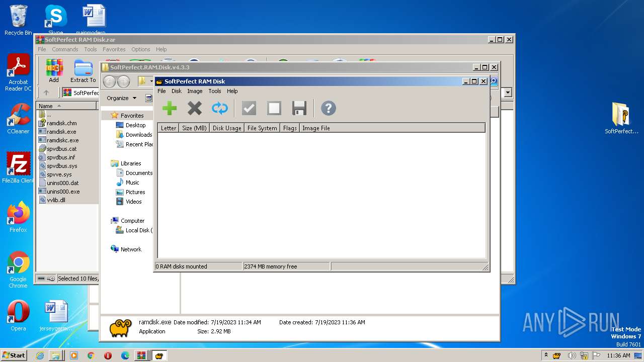Click the floppy Save image icon
Image resolution: width=644 pixels, height=362 pixels.
[x=299, y=108]
